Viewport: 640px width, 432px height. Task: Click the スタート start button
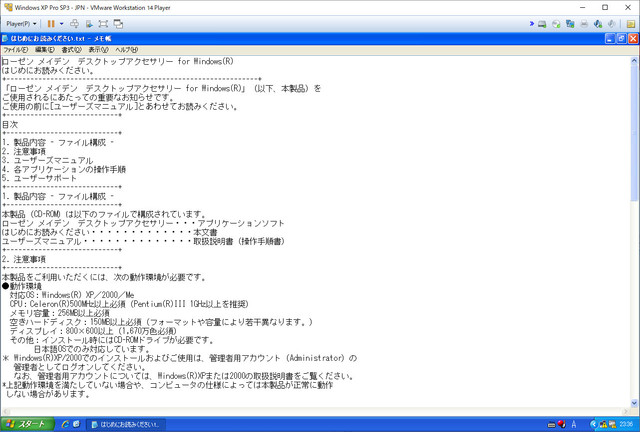coord(27,424)
